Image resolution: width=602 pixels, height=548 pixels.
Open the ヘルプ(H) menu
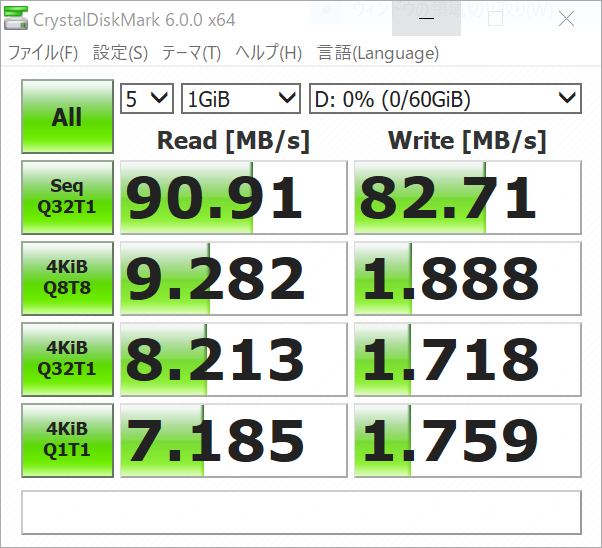(268, 53)
